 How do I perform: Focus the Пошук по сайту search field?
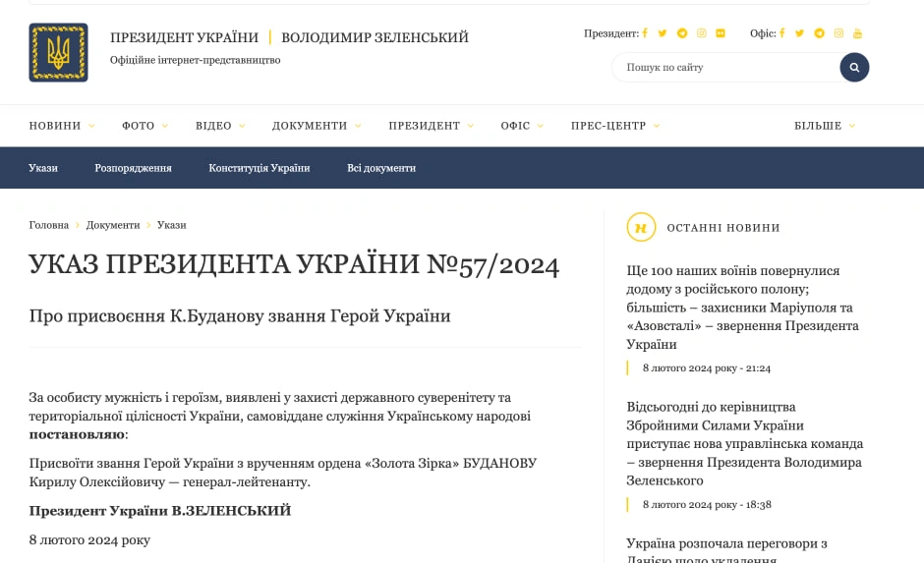pyautogui.click(x=726, y=67)
